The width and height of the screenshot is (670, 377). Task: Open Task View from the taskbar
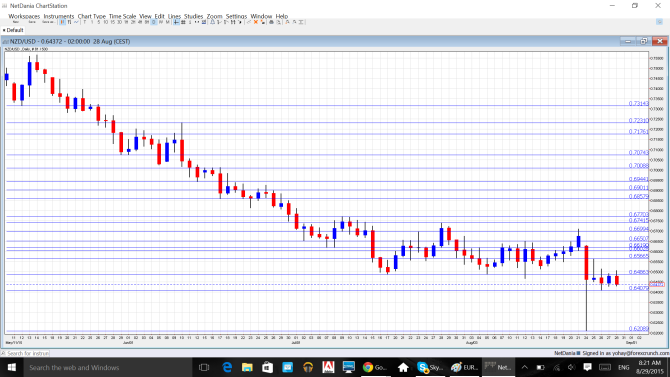(204, 368)
